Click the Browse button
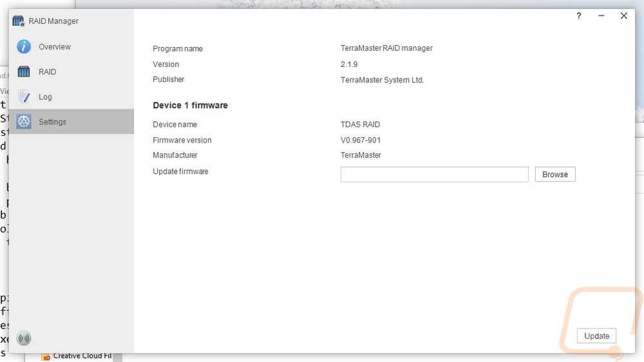Image resolution: width=644 pixels, height=362 pixels. coord(555,174)
